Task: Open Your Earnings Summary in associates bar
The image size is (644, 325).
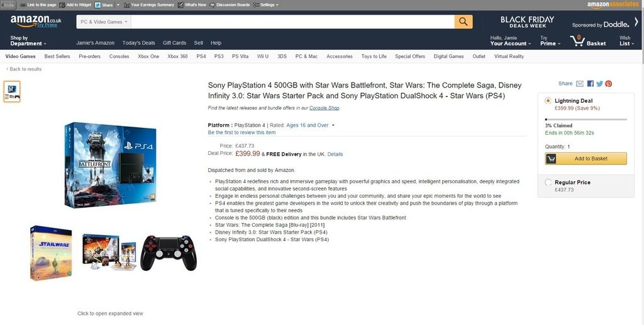Action: (x=149, y=5)
